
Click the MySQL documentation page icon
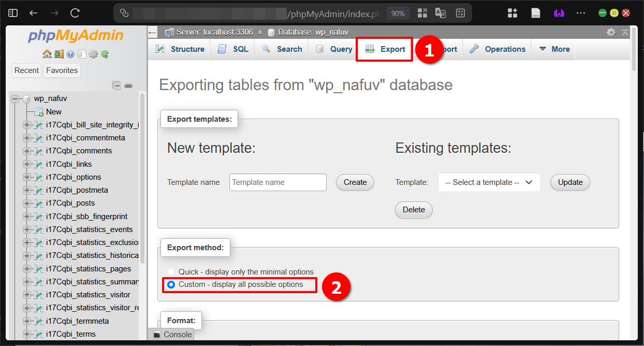click(x=82, y=53)
